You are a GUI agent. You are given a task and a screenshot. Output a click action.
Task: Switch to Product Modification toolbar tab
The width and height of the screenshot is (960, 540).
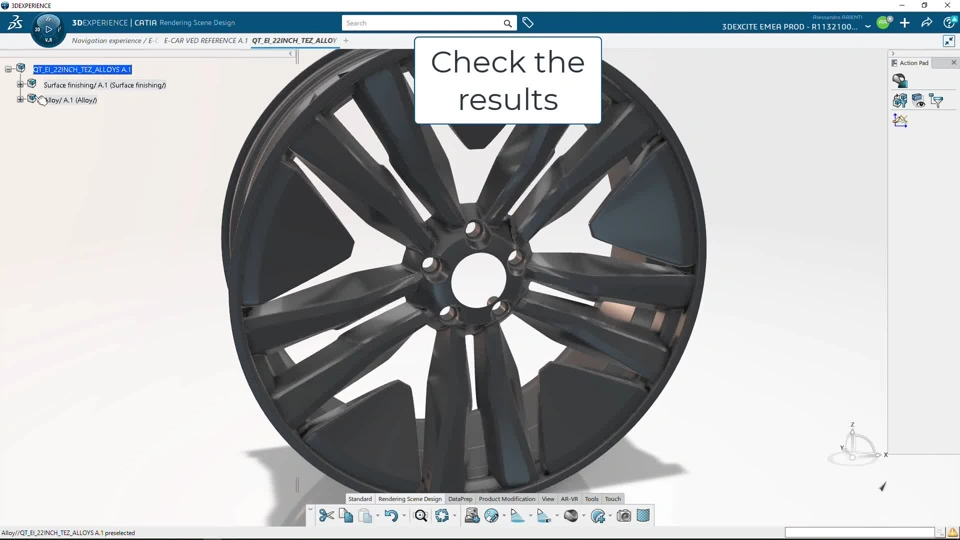point(507,499)
